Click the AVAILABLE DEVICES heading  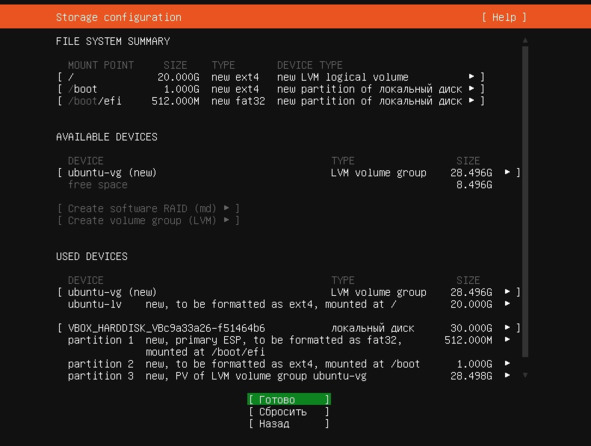coord(107,137)
